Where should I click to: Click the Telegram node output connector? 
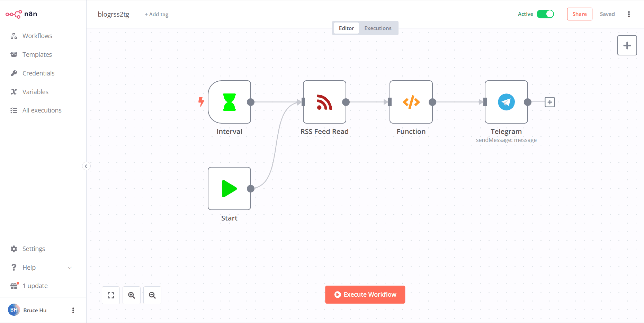[528, 102]
